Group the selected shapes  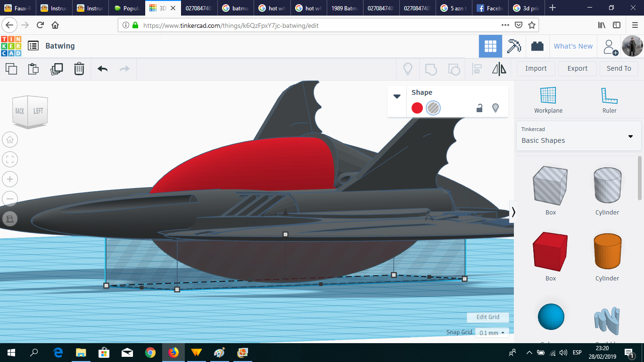[x=431, y=69]
